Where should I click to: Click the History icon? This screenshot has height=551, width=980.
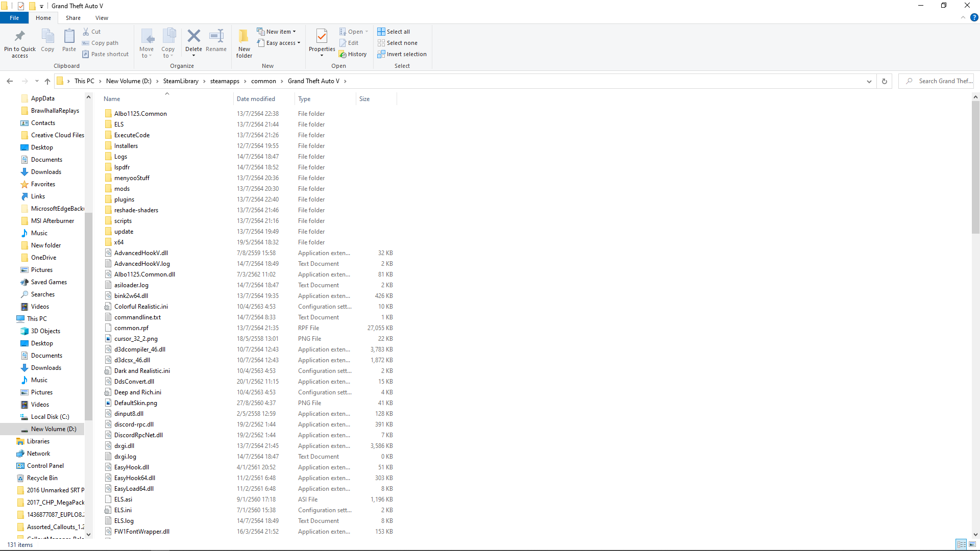pyautogui.click(x=353, y=54)
